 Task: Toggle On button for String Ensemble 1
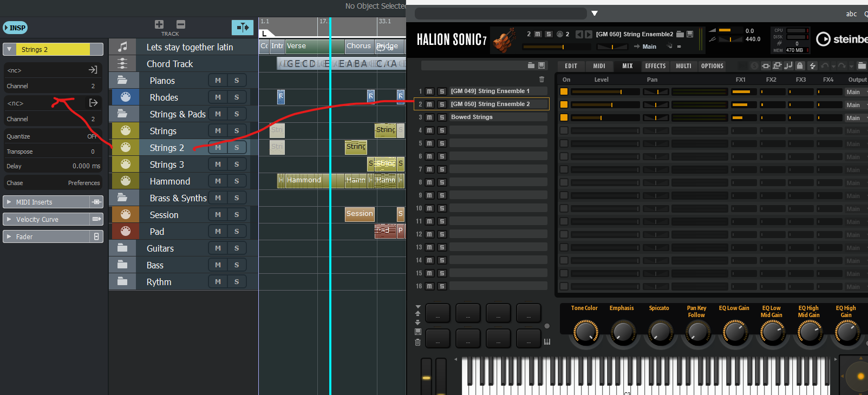pyautogui.click(x=564, y=91)
